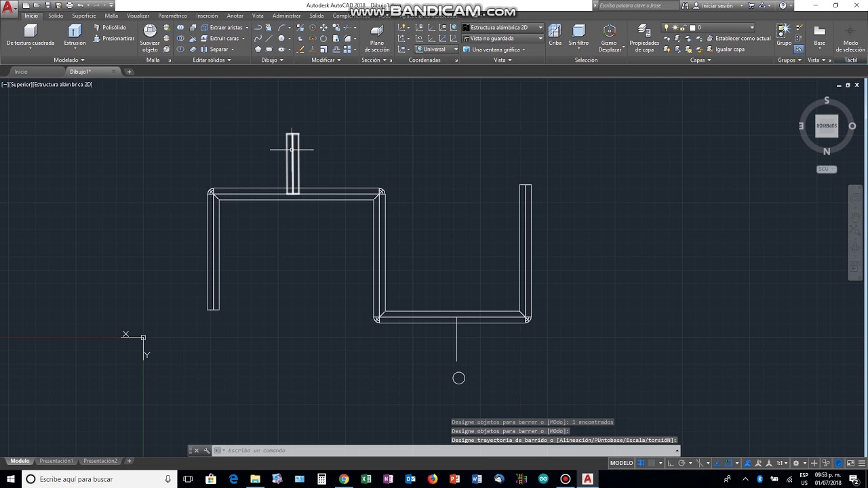Click the Suavizar objeto icon
Viewport: 868px width, 488px height.
(150, 30)
